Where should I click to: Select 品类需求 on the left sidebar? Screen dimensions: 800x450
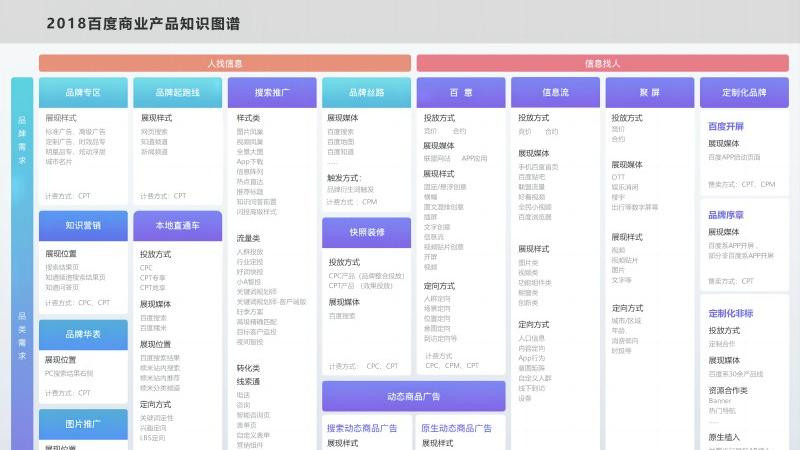pos(22,336)
